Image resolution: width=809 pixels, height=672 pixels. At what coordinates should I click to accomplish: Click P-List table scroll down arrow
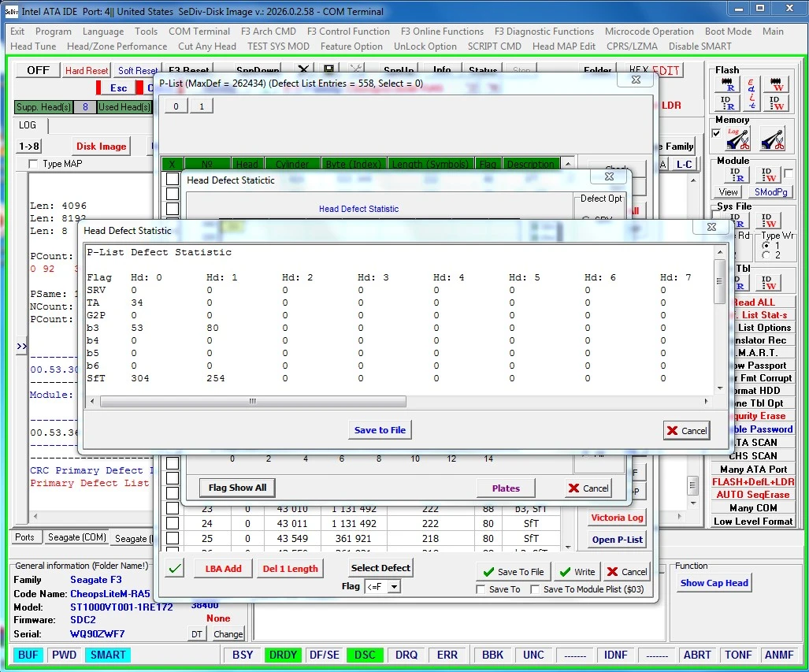pos(567,547)
